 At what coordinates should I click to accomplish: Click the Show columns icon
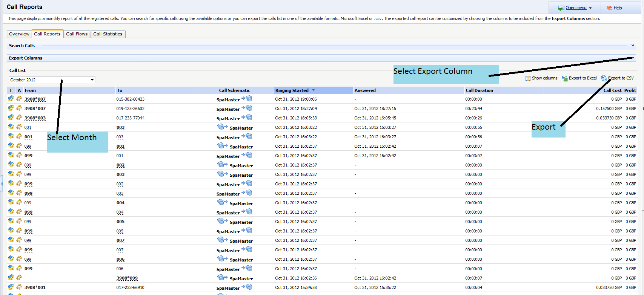(x=528, y=78)
